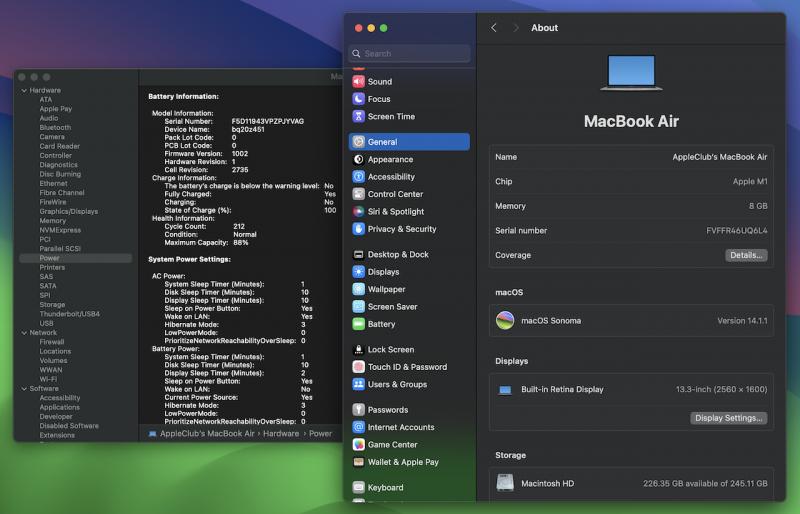800x514 pixels.
Task: Click the Coverage Details button
Action: coord(746,255)
